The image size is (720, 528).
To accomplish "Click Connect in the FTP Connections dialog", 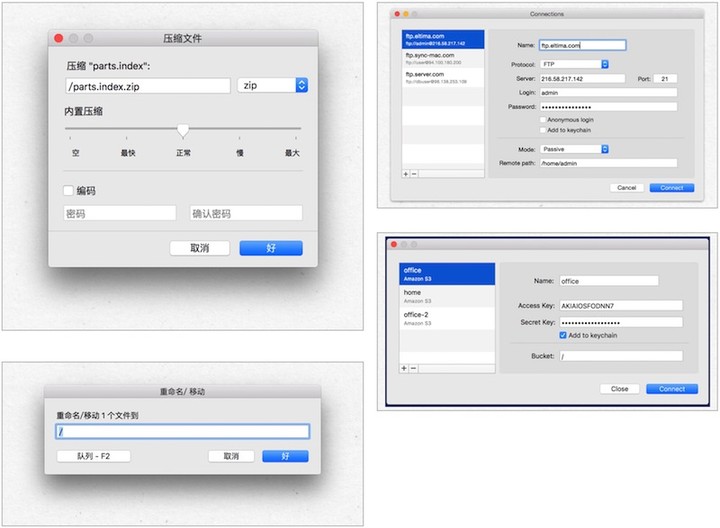I will click(x=671, y=187).
